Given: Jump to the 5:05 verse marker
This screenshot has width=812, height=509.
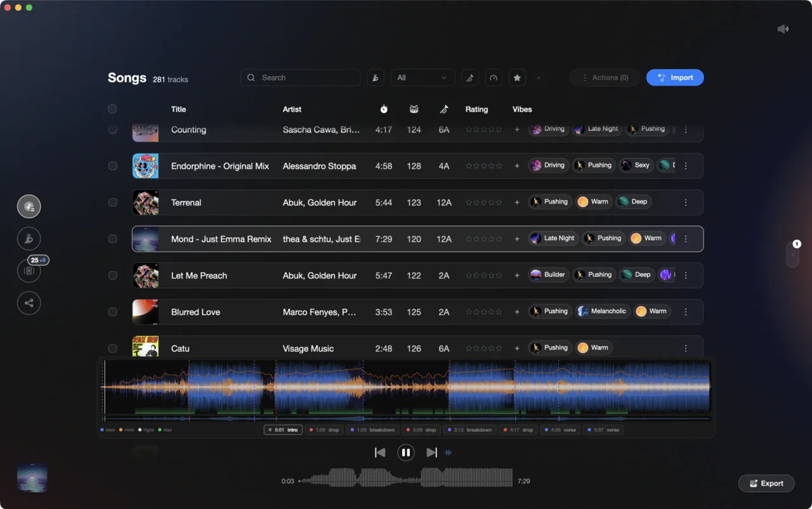Looking at the screenshot, I should click(560, 430).
